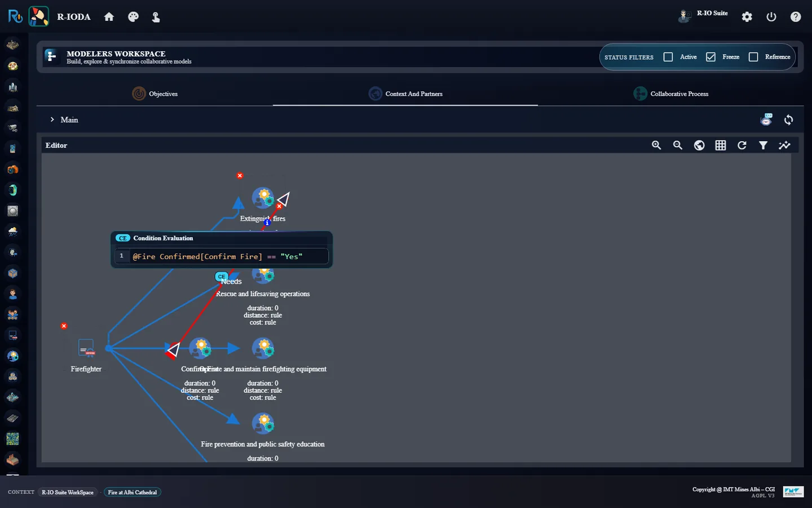Image resolution: width=812 pixels, height=508 pixels.
Task: Switch to the Objectives tab
Action: 155,94
